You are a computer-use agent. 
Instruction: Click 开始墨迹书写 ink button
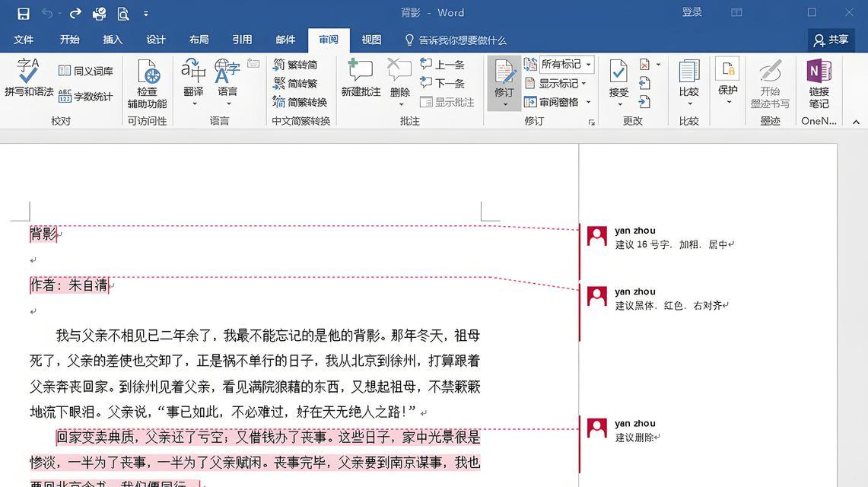tap(770, 84)
